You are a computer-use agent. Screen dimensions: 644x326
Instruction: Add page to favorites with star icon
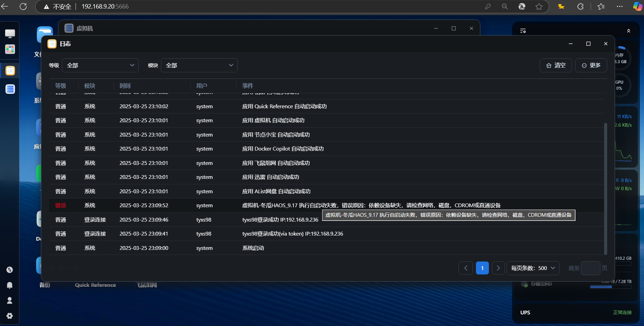539,6
